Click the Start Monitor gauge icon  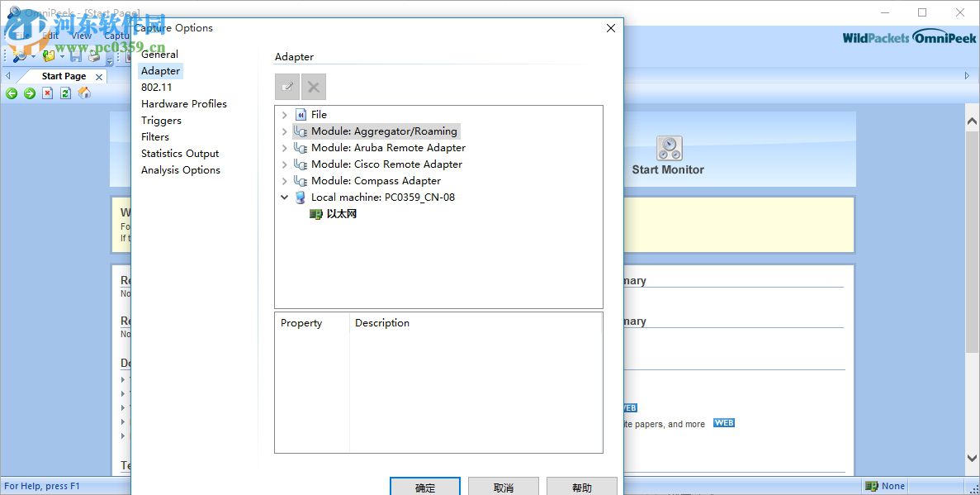coord(670,148)
